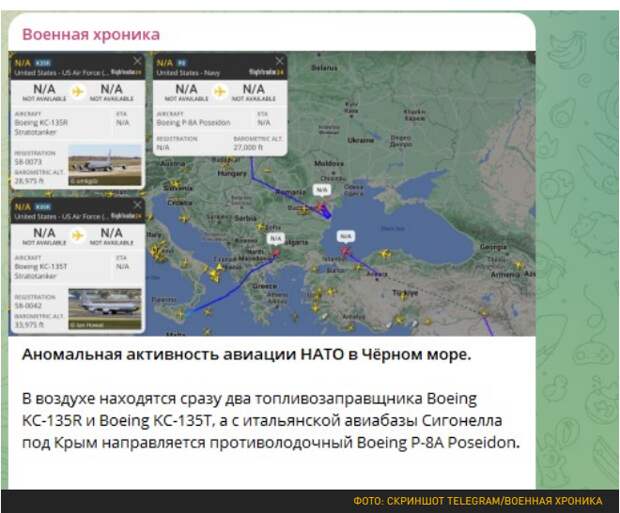The width and height of the screenshot is (620, 513).
Task: Select the red aircraft marker over Bulgaria
Action: pos(276,252)
